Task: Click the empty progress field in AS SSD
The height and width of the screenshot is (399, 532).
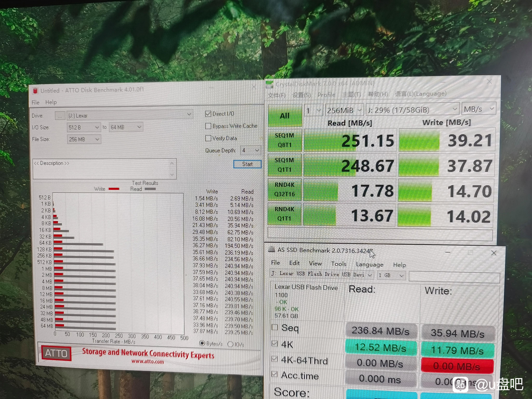Action: point(454,277)
